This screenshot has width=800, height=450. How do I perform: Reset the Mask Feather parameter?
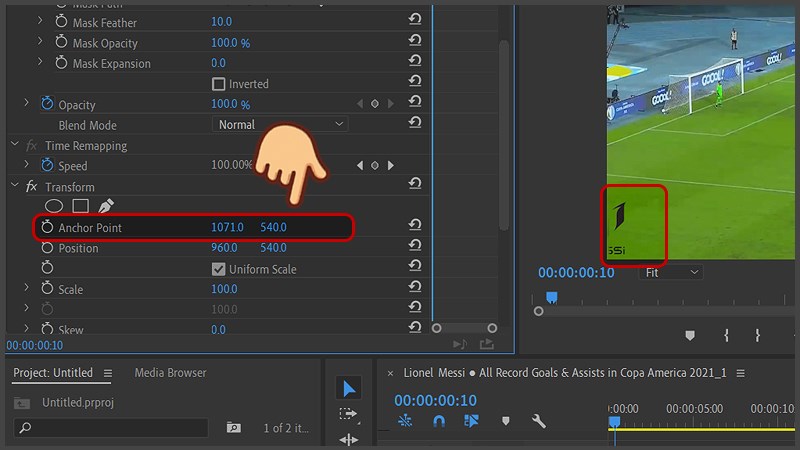[415, 19]
